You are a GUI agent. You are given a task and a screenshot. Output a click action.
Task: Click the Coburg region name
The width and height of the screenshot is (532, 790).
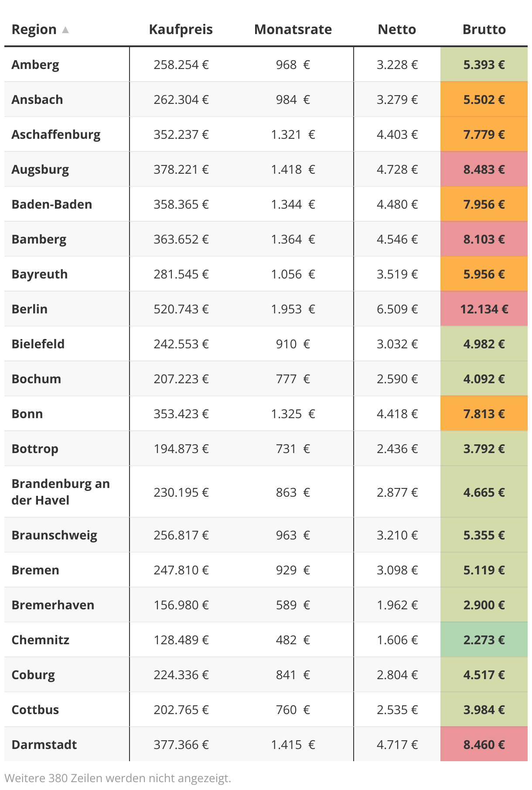coord(33,675)
